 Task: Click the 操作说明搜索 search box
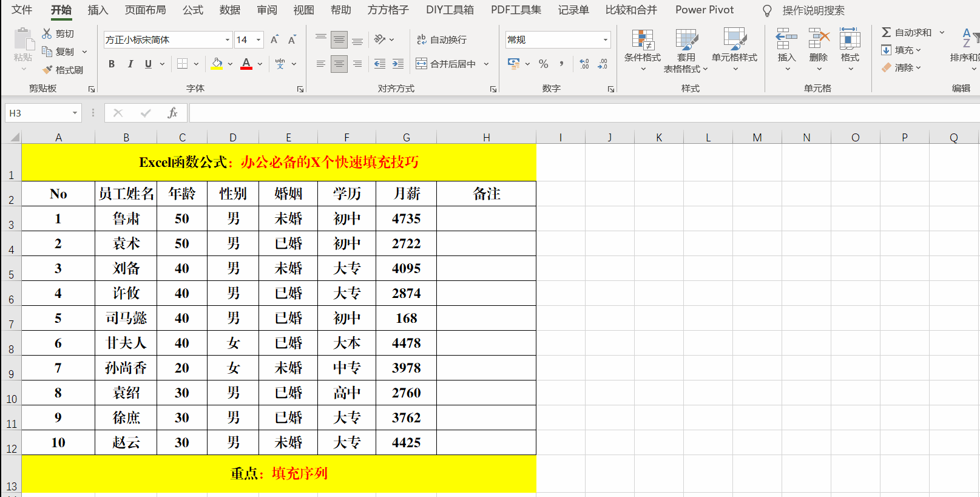click(813, 10)
